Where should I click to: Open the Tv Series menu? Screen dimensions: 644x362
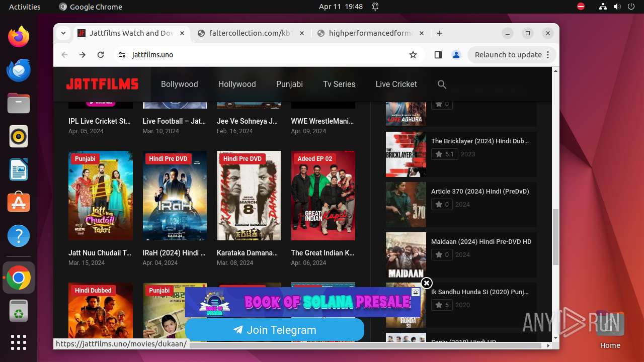point(339,84)
